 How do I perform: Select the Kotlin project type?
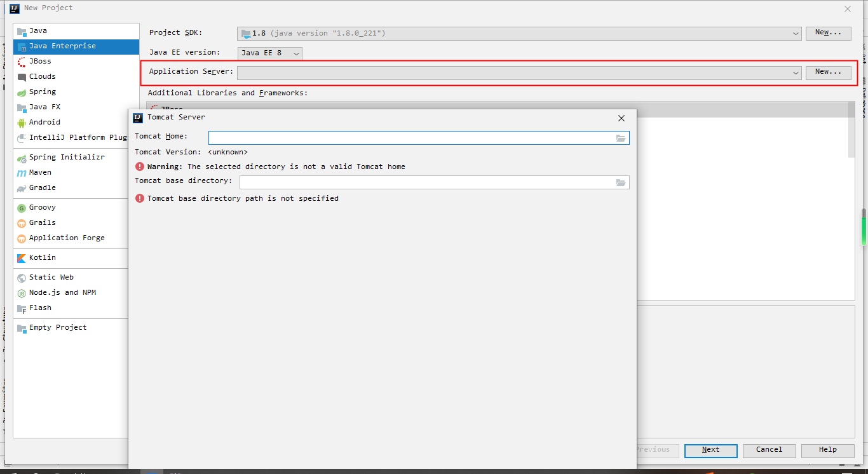click(x=43, y=257)
